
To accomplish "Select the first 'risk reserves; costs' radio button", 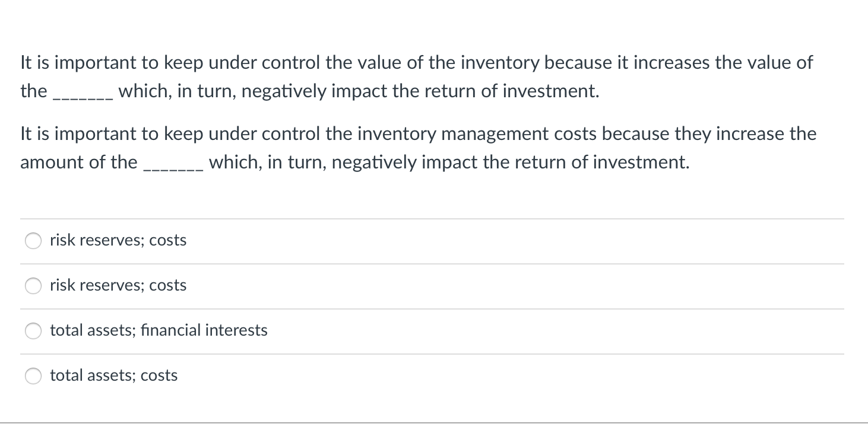I will [33, 241].
